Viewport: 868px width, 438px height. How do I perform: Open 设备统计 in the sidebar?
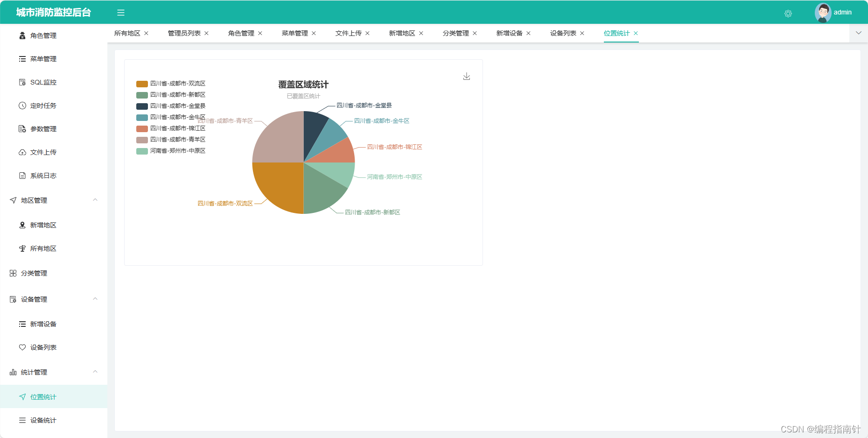coord(54,420)
